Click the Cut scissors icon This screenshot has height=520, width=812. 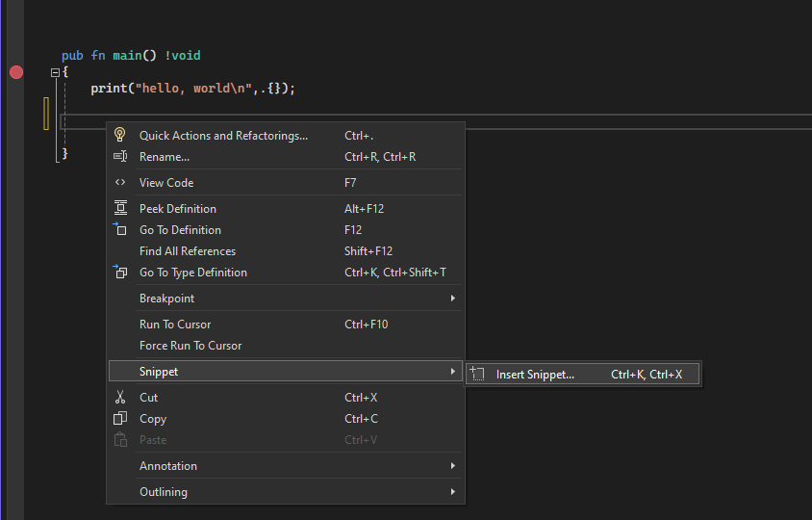point(120,397)
